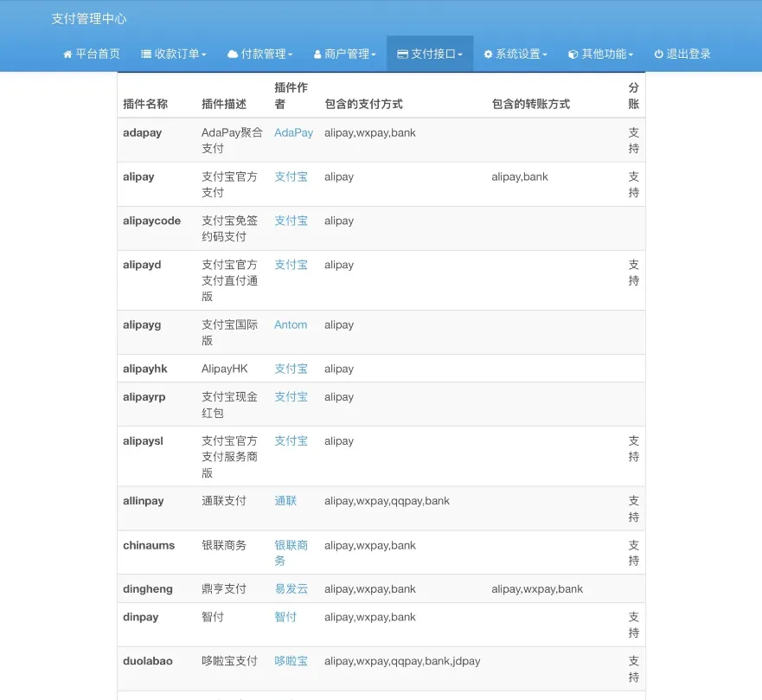This screenshot has height=700, width=762.
Task: Open the 支付宝 author link in alipayhk row
Action: click(291, 369)
